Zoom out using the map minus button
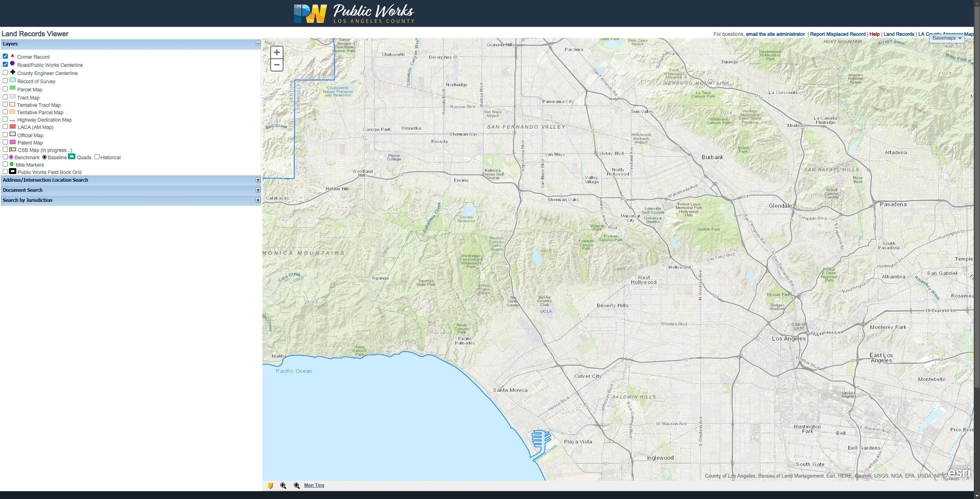This screenshot has width=980, height=499. click(x=276, y=65)
